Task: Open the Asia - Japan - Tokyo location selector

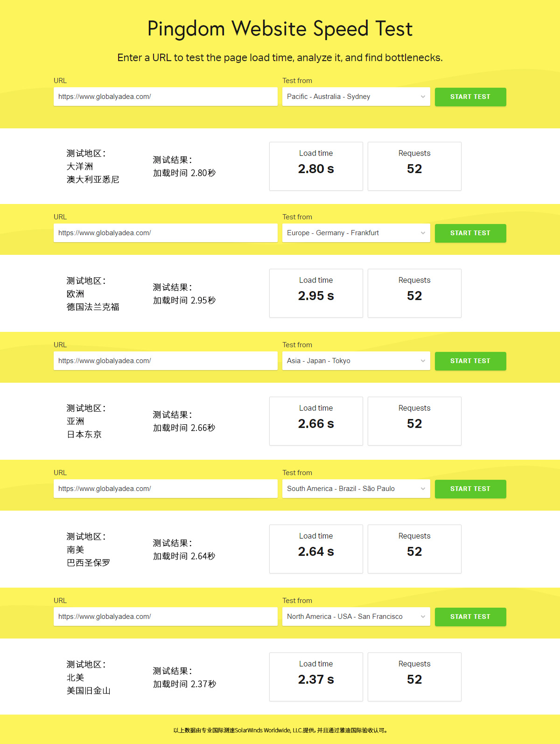Action: [x=356, y=361]
